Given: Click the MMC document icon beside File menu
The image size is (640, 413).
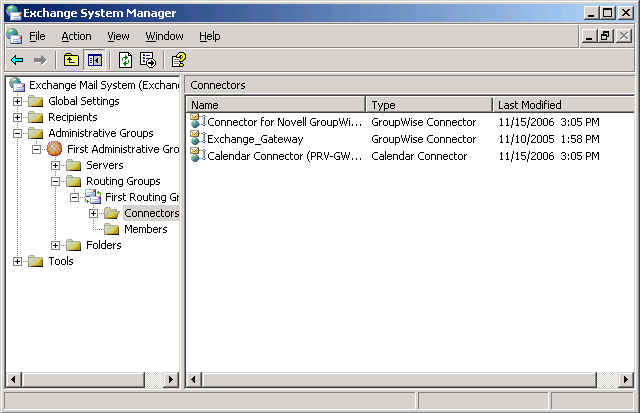Looking at the screenshot, I should (14, 36).
